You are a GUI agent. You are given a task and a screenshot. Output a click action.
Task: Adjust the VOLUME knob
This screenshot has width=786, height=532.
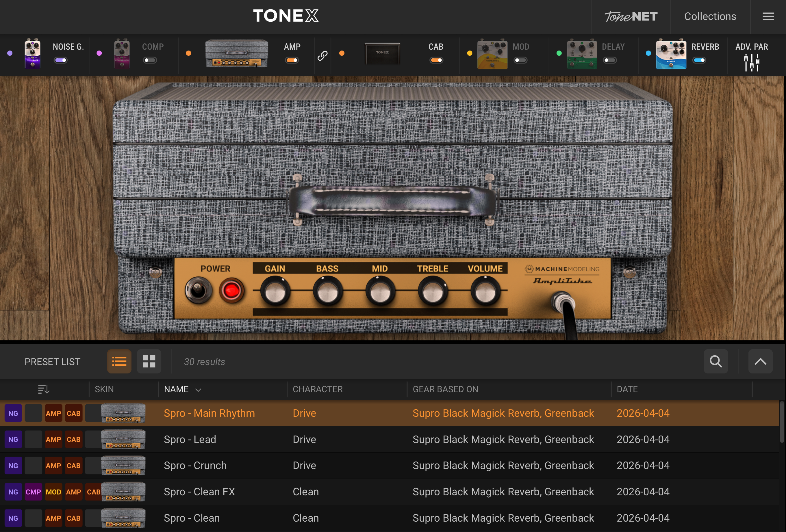(485, 291)
